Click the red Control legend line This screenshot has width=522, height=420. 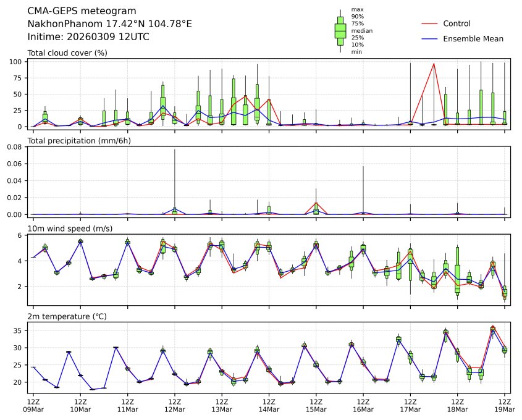click(429, 24)
